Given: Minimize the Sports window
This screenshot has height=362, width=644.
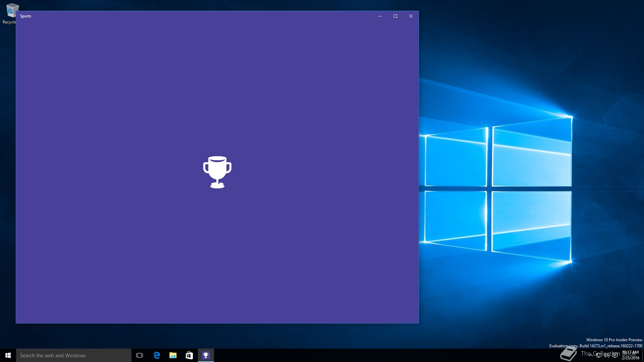Looking at the screenshot, I should (x=380, y=16).
